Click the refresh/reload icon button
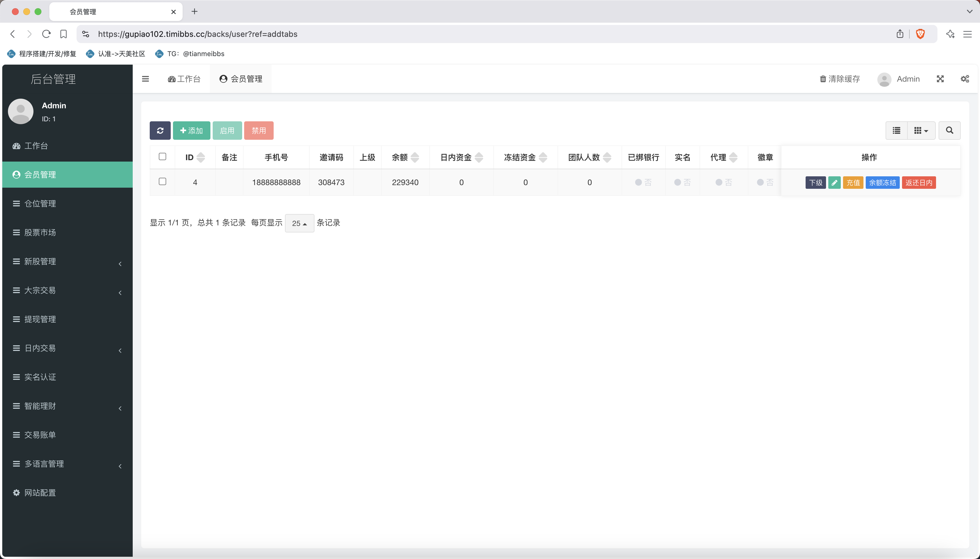Viewport: 980px width, 559px height. (161, 130)
